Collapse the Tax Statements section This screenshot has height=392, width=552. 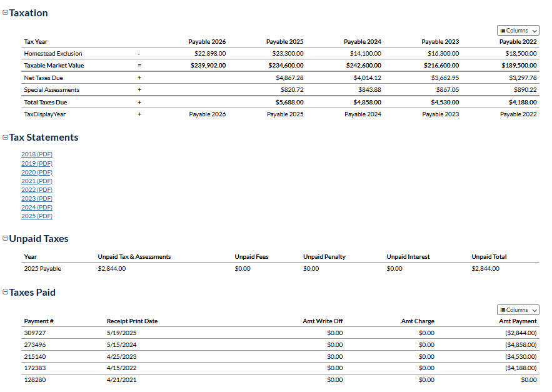pos(6,138)
